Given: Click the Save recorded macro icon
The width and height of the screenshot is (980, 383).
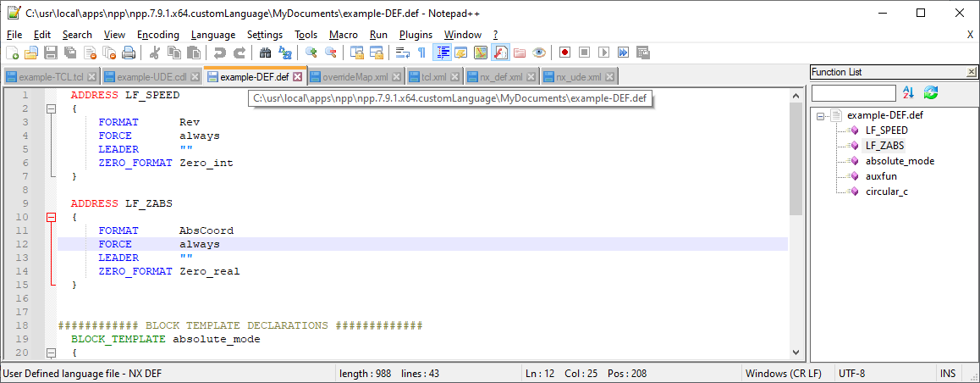Looking at the screenshot, I should point(642,53).
